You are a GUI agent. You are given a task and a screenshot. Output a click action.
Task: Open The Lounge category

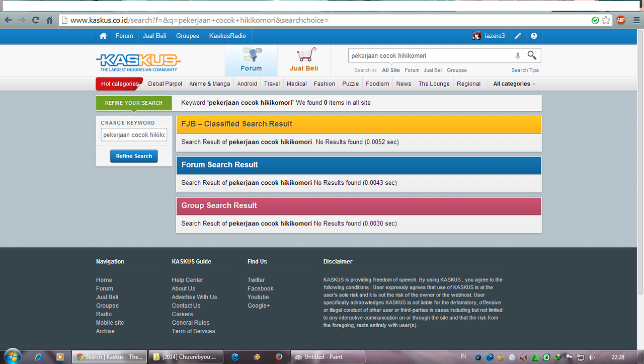click(434, 84)
